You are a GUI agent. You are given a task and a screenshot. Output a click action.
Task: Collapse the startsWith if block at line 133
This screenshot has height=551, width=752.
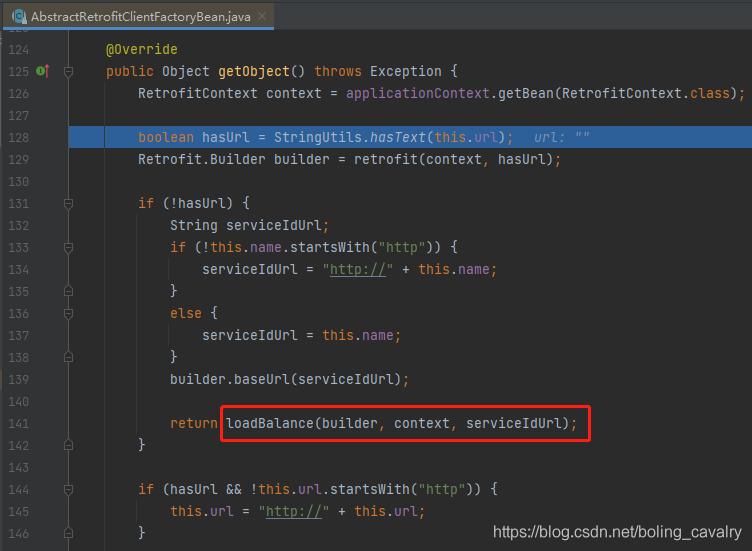(69, 248)
